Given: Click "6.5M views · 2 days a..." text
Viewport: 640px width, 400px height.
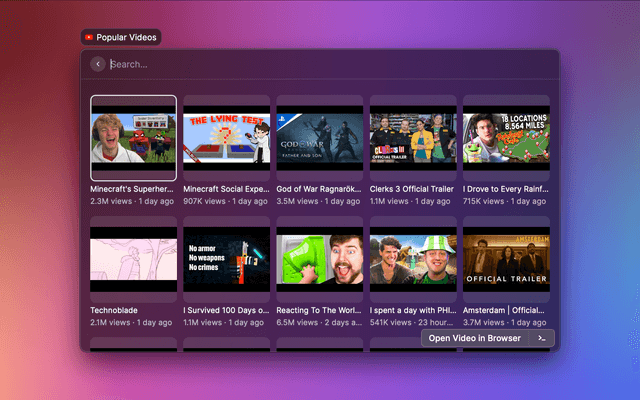Looking at the screenshot, I should (x=319, y=322).
